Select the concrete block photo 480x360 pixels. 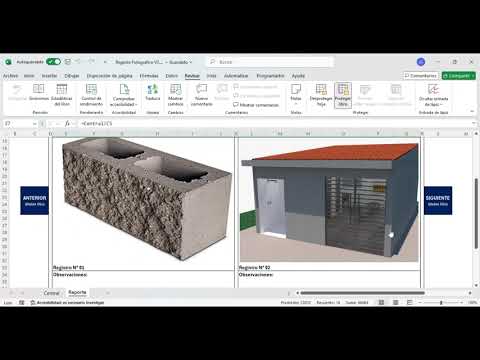[147, 198]
